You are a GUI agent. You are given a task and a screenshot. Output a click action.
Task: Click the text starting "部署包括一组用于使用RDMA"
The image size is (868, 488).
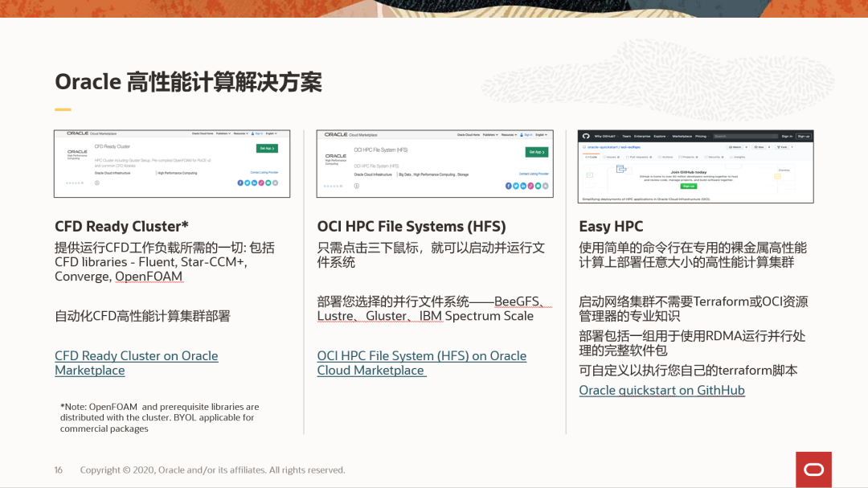pyautogui.click(x=692, y=342)
